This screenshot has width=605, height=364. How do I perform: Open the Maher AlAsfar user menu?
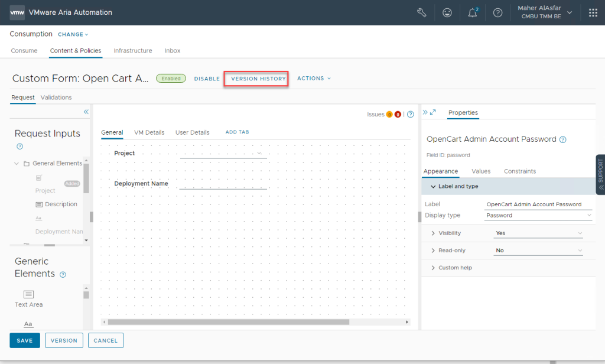click(544, 12)
